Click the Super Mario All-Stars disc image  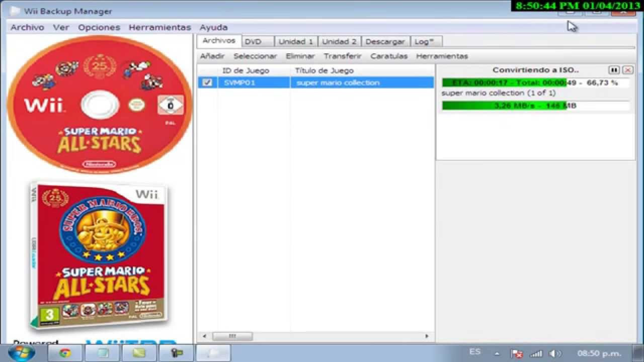tap(100, 104)
